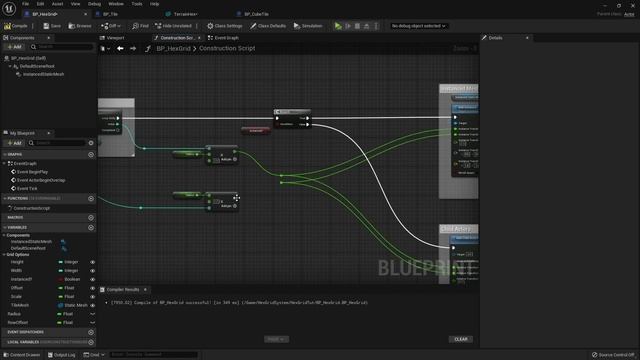Viewport: 640px width, 360px height.
Task: Collapse the EventGraph tree node
Action: point(4,163)
